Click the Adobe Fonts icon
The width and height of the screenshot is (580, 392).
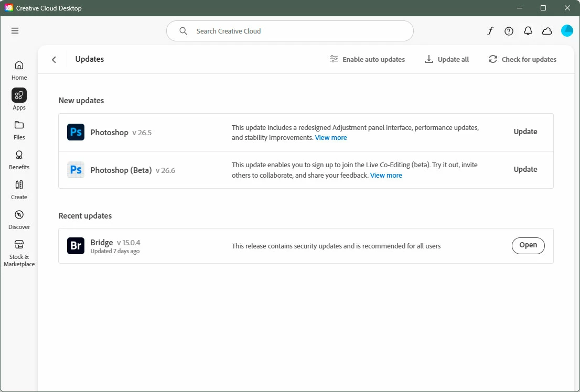[490, 31]
